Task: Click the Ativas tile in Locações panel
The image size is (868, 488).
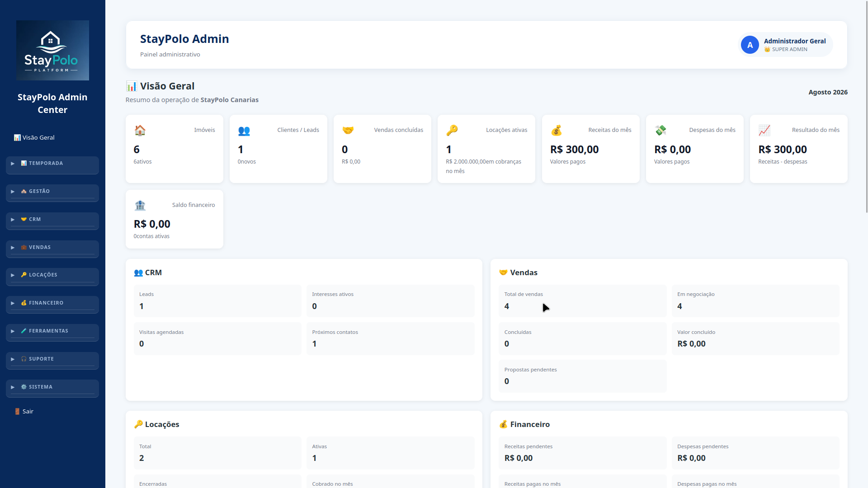Action: 391,453
